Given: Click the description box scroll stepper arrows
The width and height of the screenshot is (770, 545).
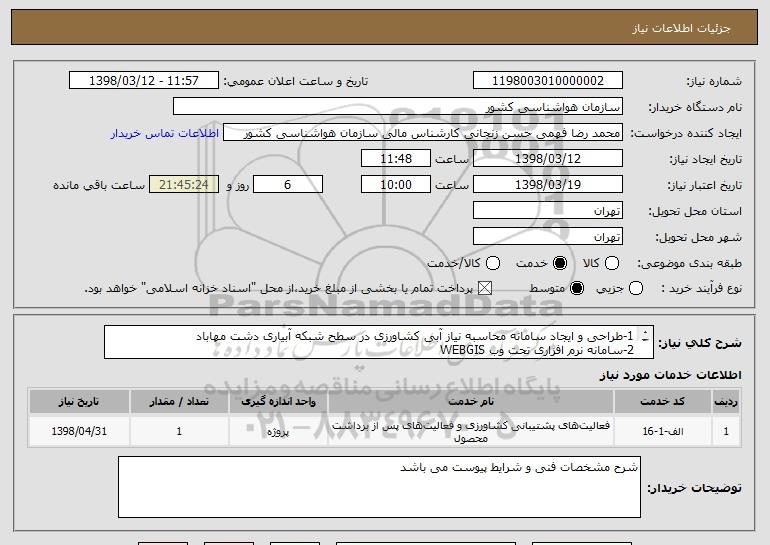Looking at the screenshot, I should pos(645,336).
